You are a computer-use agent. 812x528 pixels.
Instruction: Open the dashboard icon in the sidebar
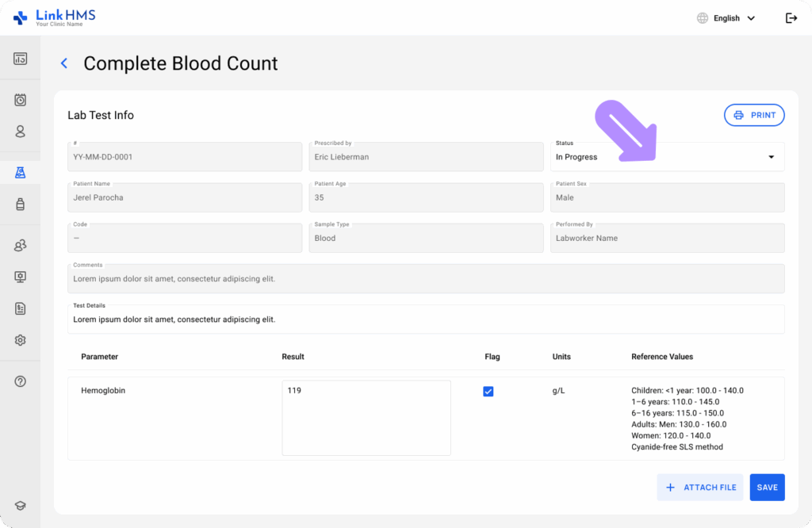pyautogui.click(x=20, y=59)
